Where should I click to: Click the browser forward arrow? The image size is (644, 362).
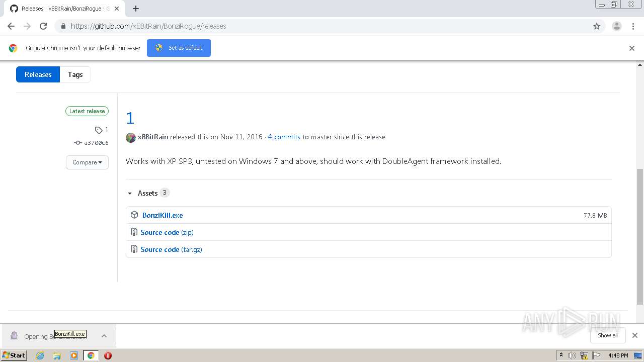pyautogui.click(x=27, y=26)
